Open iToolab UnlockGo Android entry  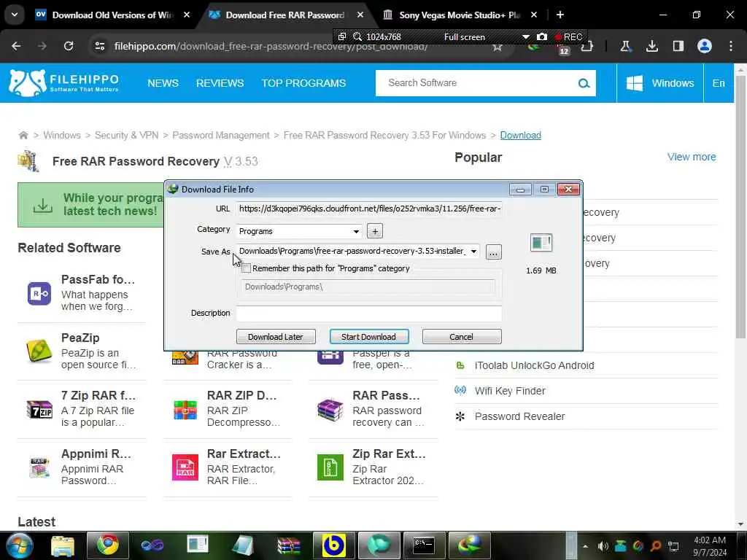[x=534, y=366]
